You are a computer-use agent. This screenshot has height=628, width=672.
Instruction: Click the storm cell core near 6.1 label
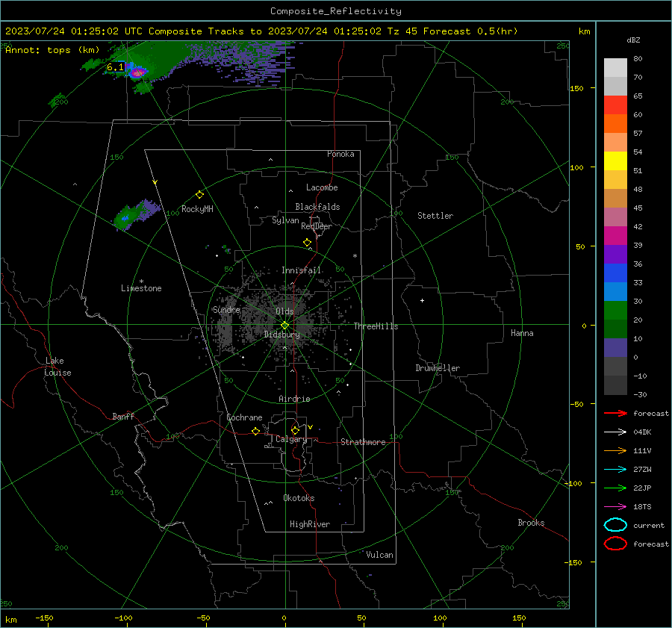[137, 73]
